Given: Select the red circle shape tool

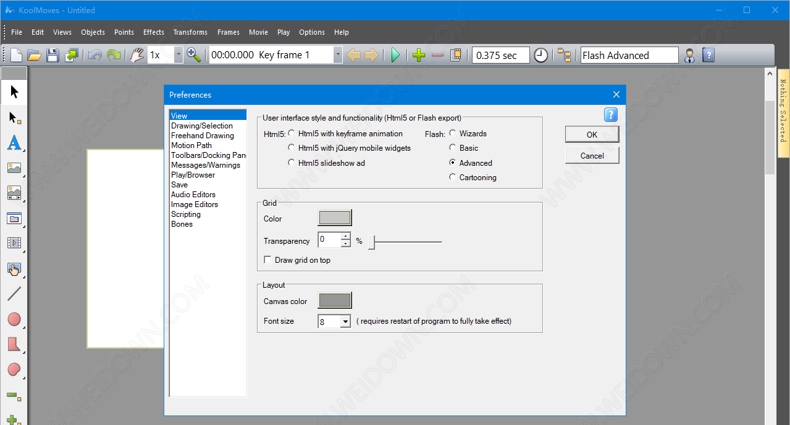Looking at the screenshot, I should [x=14, y=319].
